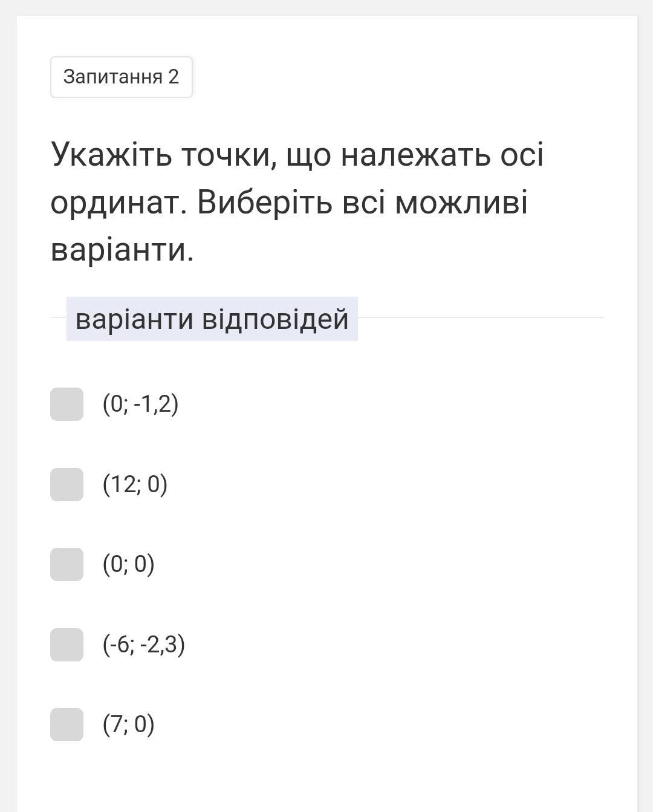Click the "варіанти відповідей" section header

click(x=212, y=319)
